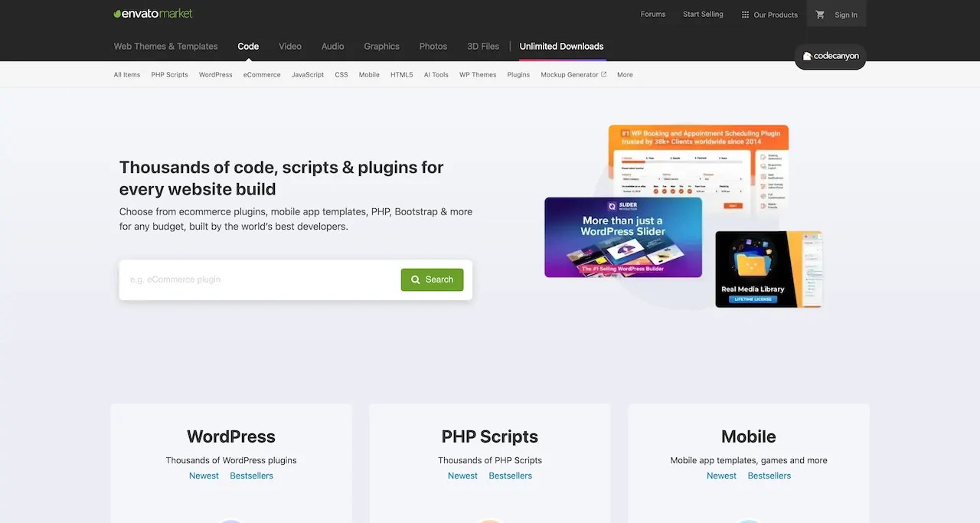Select the CSS category

point(341,74)
